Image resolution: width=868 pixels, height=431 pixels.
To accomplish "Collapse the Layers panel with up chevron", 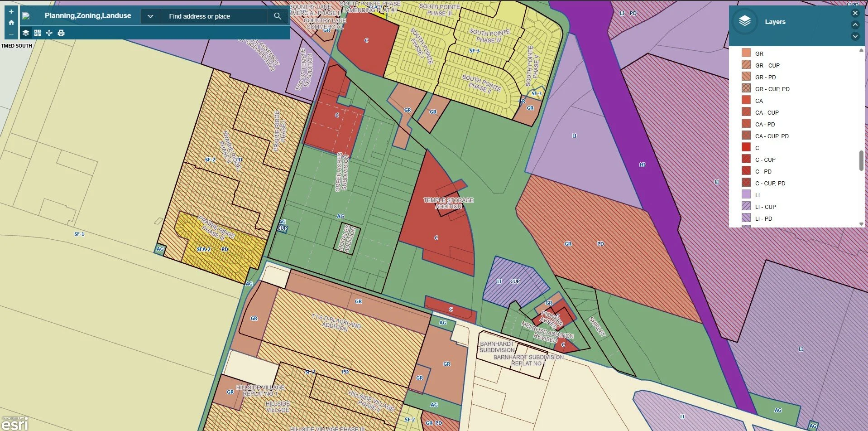I will [855, 24].
